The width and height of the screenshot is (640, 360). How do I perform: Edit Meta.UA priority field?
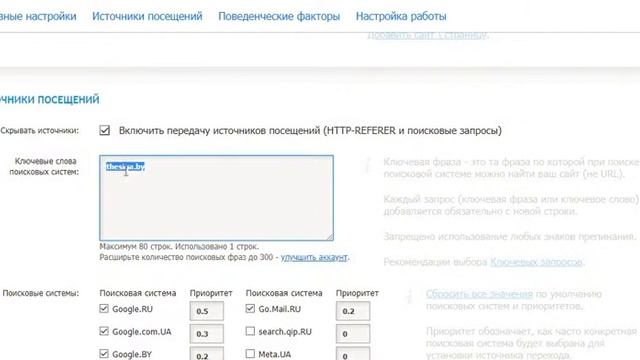click(353, 353)
